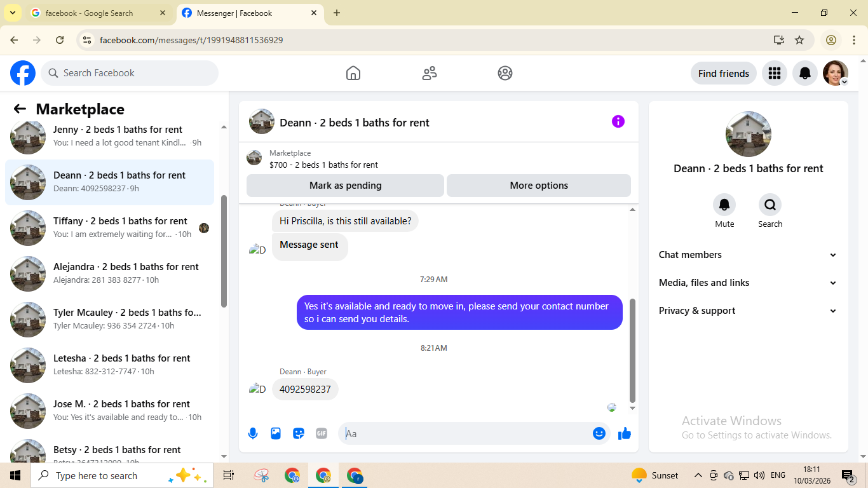
Task: Click Mark as pending button
Action: click(345, 186)
